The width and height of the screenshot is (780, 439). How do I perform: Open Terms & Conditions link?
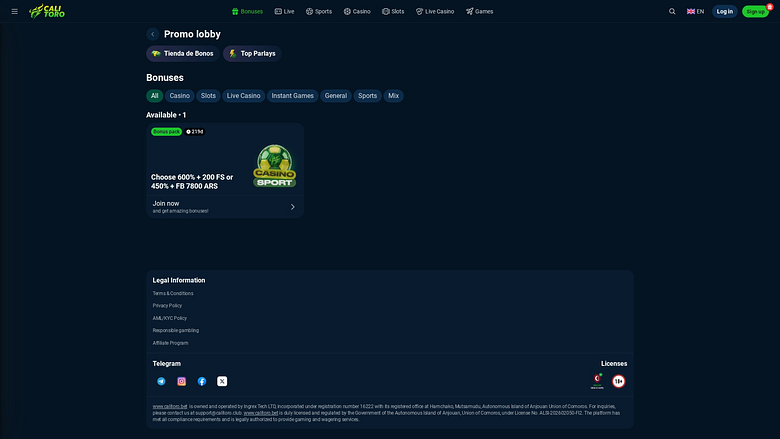173,293
